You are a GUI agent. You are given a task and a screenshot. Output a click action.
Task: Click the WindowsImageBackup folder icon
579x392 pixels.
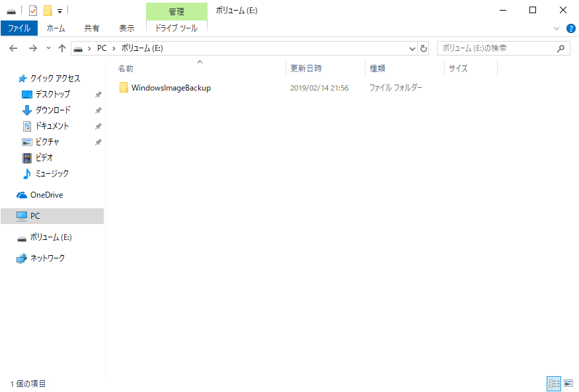[124, 87]
